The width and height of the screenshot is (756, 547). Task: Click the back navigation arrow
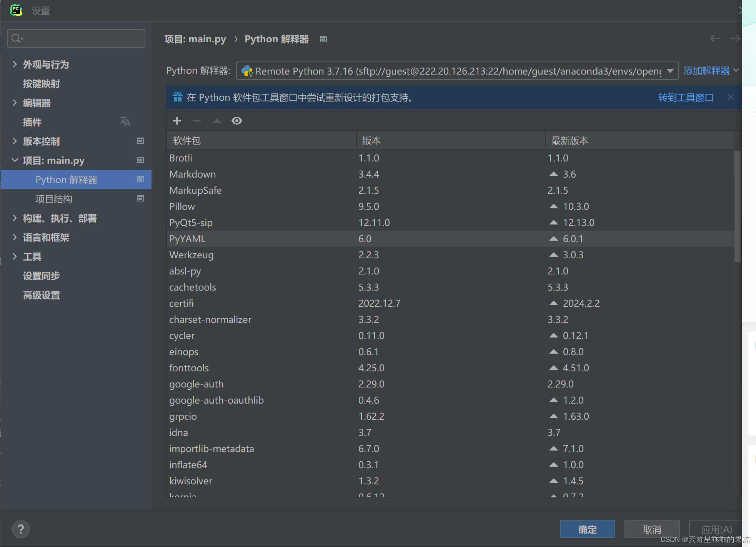click(715, 38)
